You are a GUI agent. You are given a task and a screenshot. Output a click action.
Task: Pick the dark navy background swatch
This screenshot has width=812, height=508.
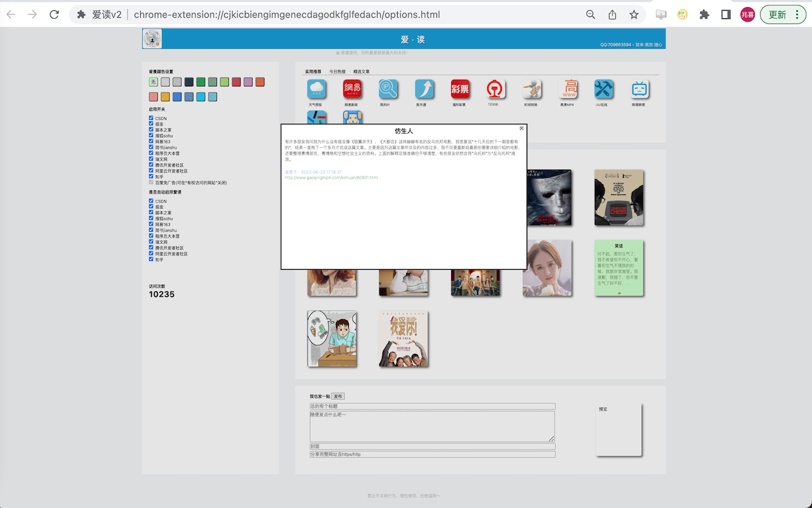(x=189, y=82)
